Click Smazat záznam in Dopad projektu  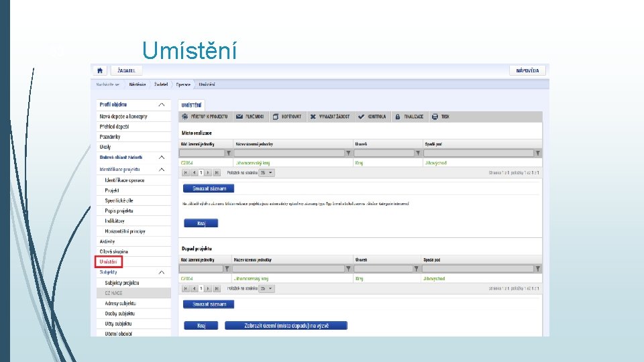pos(209,304)
